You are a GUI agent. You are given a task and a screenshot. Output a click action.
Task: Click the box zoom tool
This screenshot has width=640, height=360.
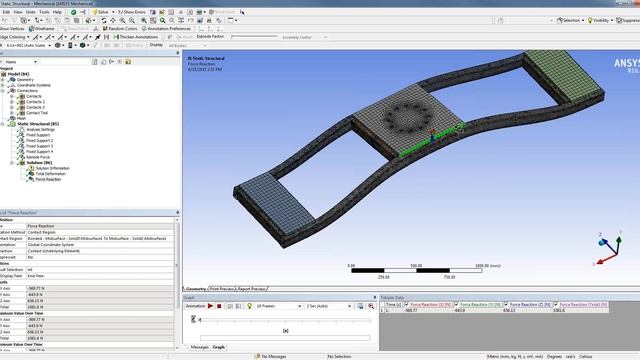pyautogui.click(x=132, y=20)
